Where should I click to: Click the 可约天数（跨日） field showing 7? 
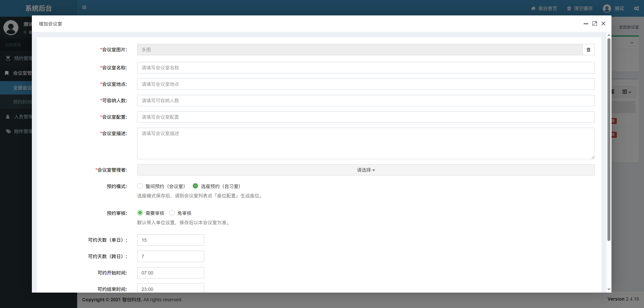pyautogui.click(x=170, y=256)
